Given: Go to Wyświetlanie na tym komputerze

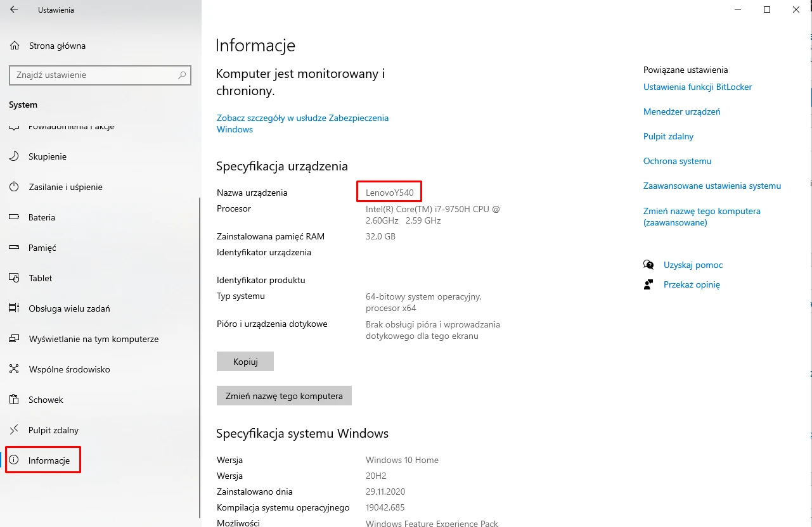Looking at the screenshot, I should click(x=93, y=339).
